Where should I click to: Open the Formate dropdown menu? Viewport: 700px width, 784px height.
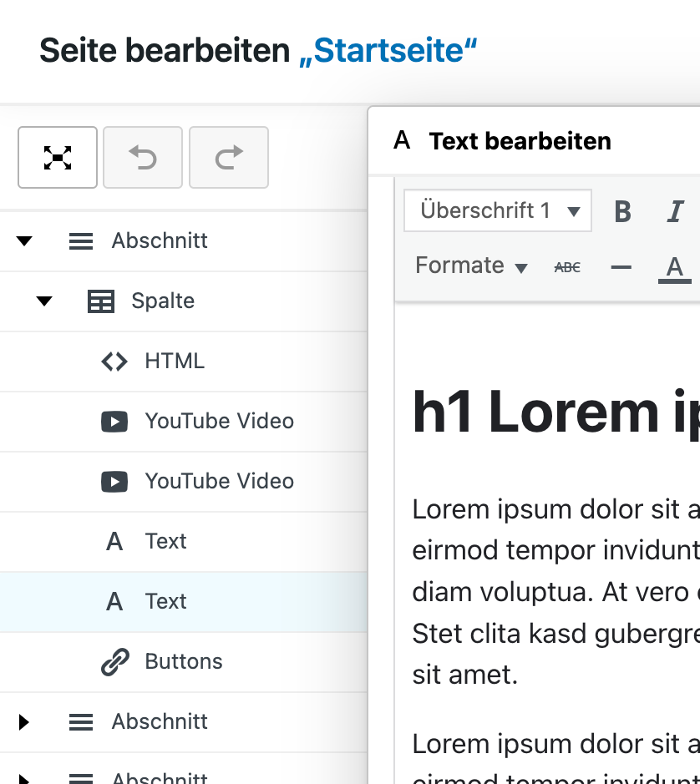pos(472,266)
